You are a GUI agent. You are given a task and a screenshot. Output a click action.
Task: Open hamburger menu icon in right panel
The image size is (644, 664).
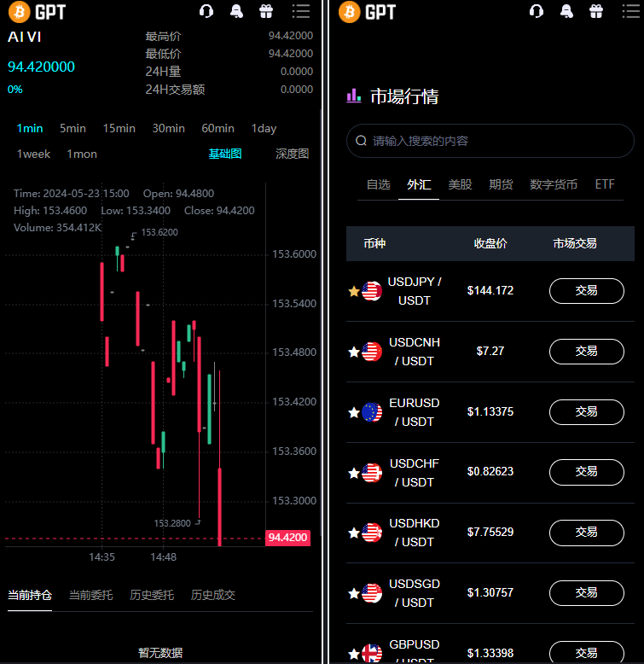pyautogui.click(x=631, y=11)
